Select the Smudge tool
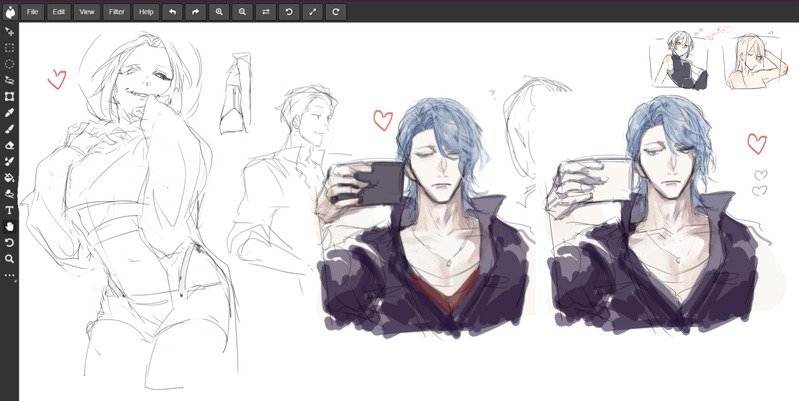Screen dimensions: 799x401 pos(9,194)
